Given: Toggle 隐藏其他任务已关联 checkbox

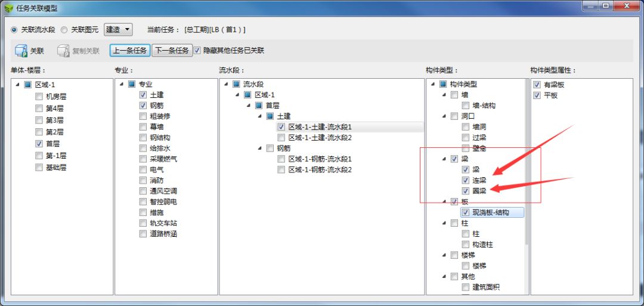Looking at the screenshot, I should click(x=197, y=51).
